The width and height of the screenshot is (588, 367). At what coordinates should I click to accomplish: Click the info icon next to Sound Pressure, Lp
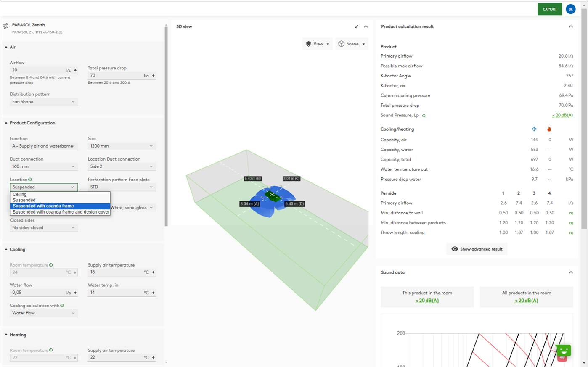point(424,115)
